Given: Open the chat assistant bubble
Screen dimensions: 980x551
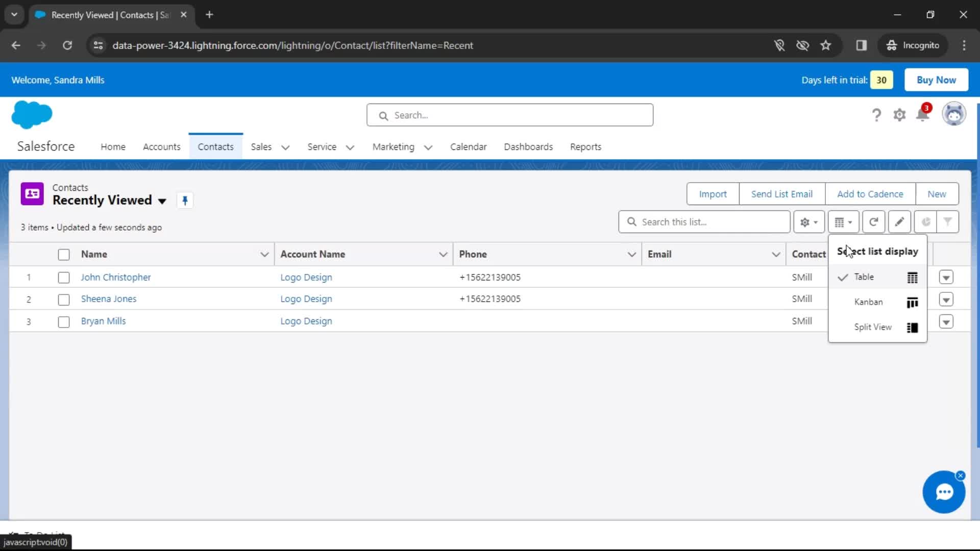Looking at the screenshot, I should 944,492.
